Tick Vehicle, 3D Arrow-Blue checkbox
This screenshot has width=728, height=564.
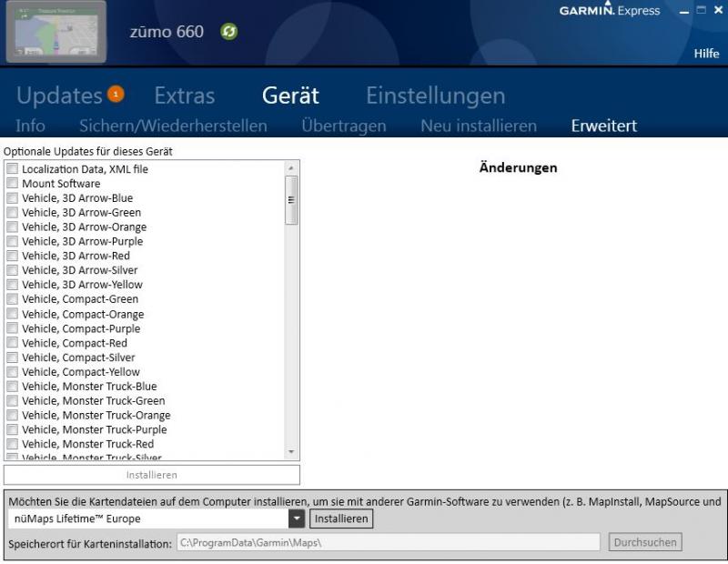click(12, 198)
